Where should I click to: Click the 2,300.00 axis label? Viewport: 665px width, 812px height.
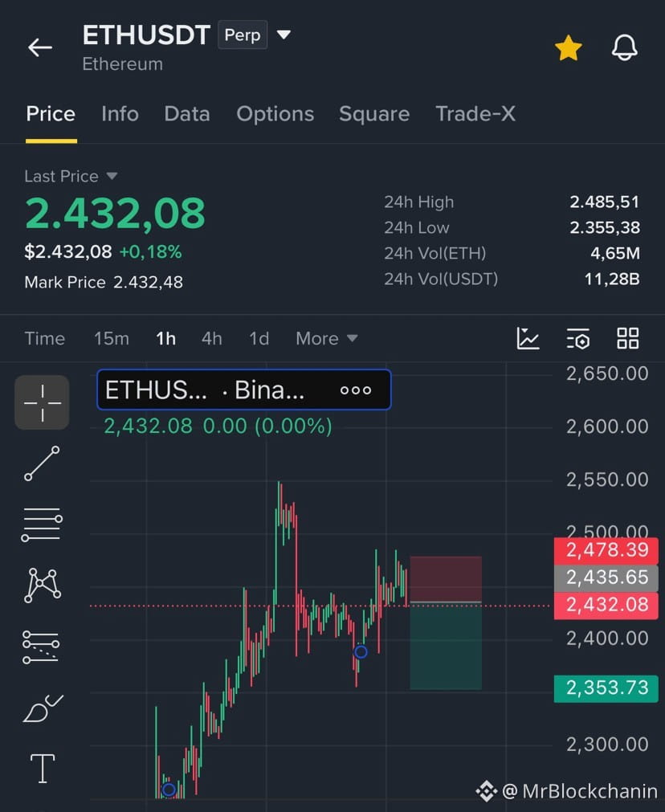(607, 745)
